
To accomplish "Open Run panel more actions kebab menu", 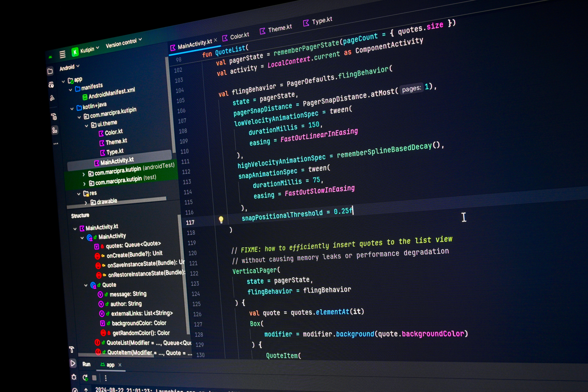I will (106, 378).
